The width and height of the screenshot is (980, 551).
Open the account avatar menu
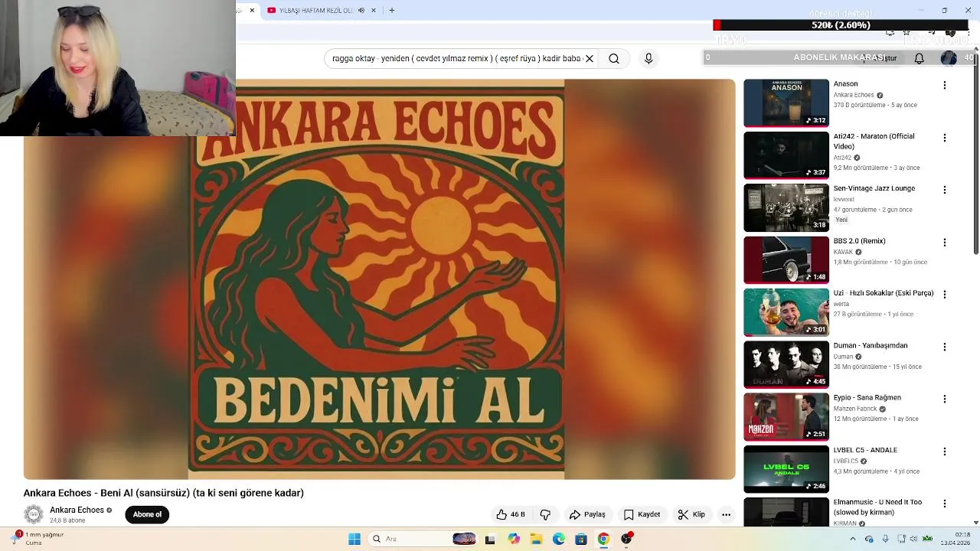coord(949,58)
